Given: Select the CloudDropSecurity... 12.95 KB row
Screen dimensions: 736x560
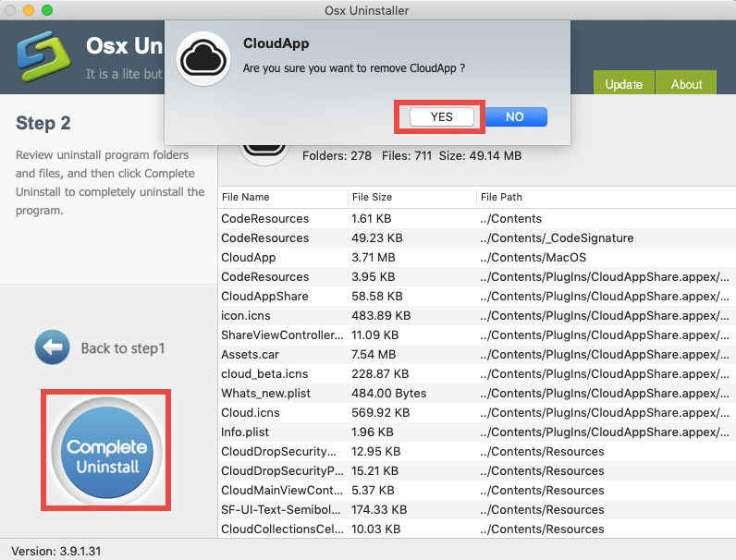Looking at the screenshot, I should coord(477,451).
